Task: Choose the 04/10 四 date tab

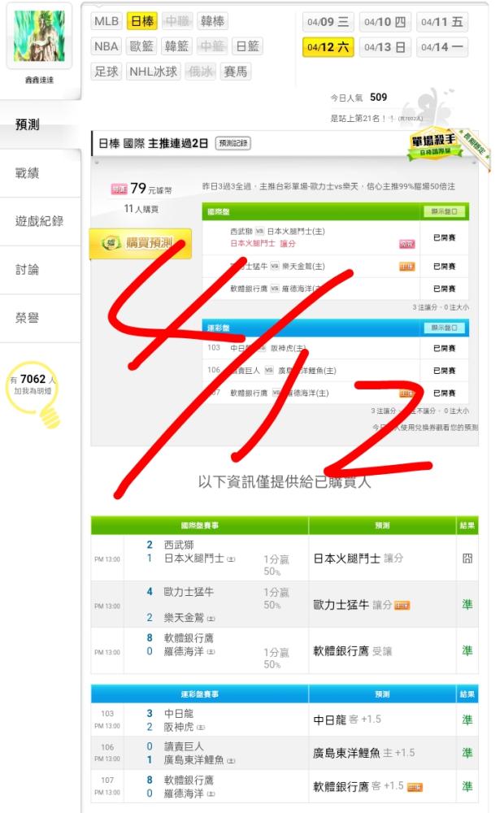Action: click(385, 22)
